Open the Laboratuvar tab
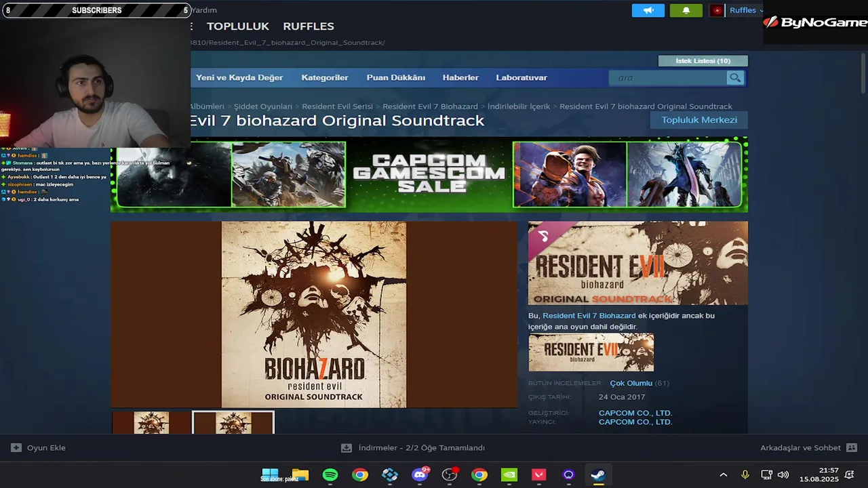This screenshot has width=868, height=488. tap(521, 78)
